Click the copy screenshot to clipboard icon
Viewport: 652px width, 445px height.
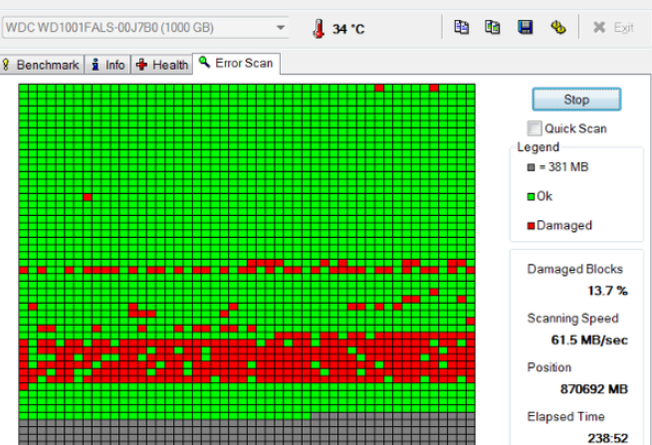point(492,28)
